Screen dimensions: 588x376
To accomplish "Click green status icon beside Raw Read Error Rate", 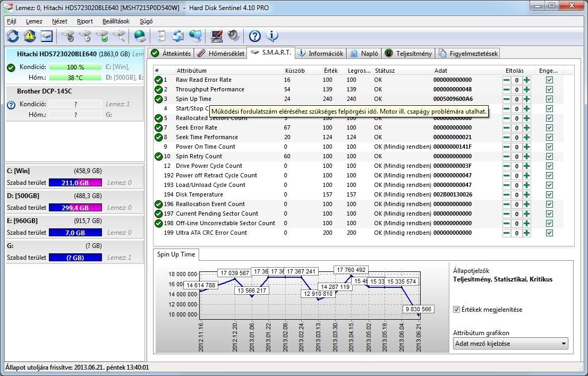I will [159, 80].
